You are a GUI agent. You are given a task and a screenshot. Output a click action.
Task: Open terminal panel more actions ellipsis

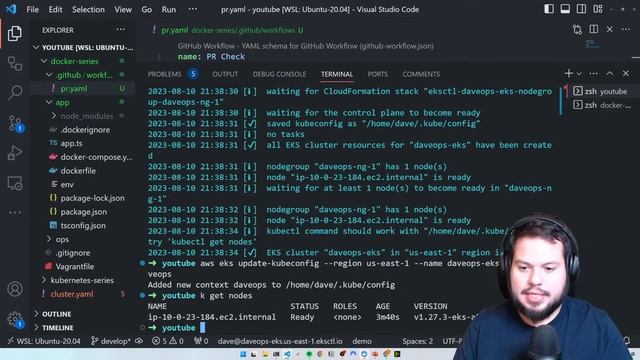tap(593, 73)
